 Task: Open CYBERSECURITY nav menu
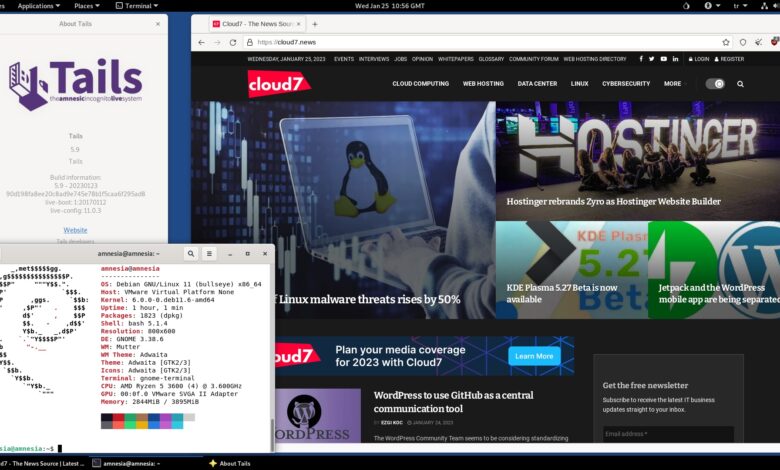point(626,84)
